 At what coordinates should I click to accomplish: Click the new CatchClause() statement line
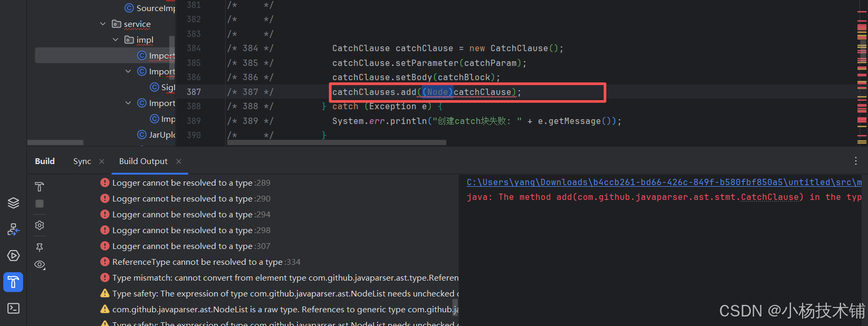point(448,49)
